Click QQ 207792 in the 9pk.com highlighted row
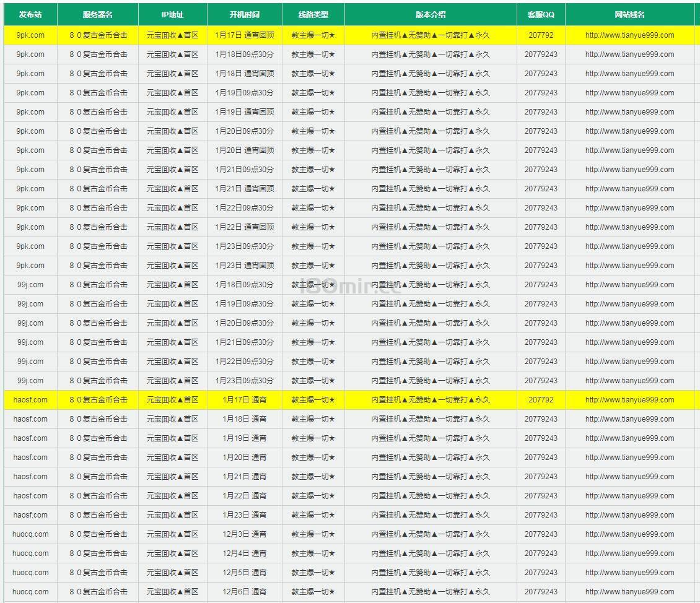 click(541, 35)
